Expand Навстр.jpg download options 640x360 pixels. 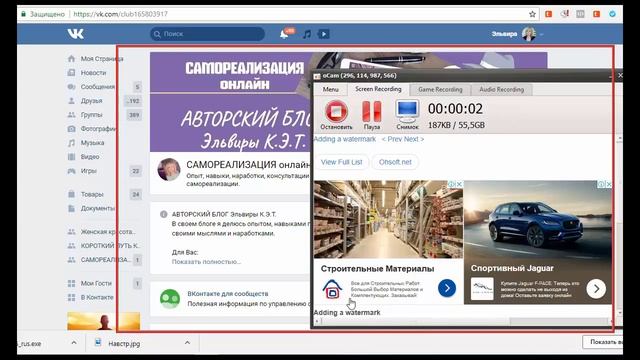[x=187, y=343]
